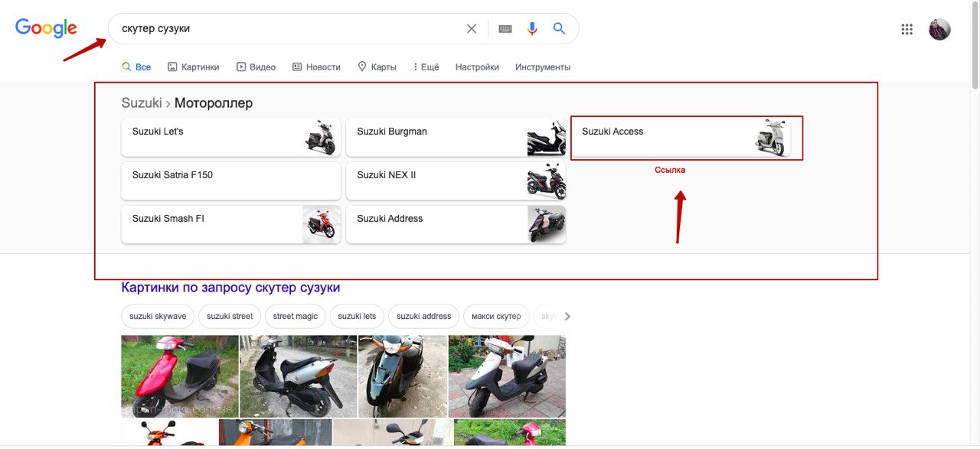The image size is (980, 449).
Task: Select the suzuki skywave chip
Action: click(x=158, y=317)
